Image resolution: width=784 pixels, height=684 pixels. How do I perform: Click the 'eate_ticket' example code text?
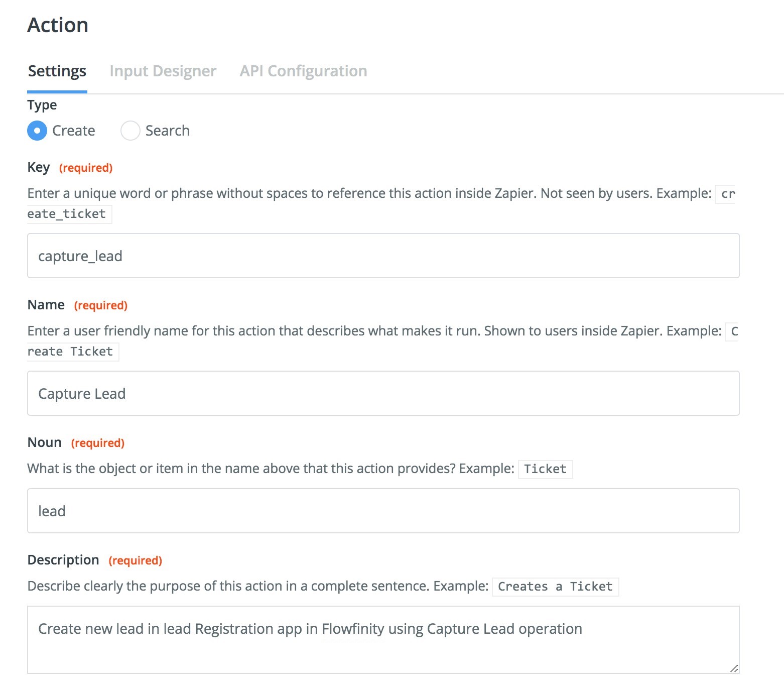coord(67,214)
